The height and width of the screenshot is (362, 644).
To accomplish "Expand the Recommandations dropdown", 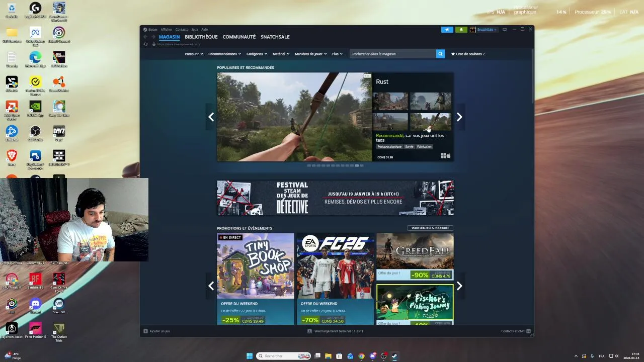I will point(224,54).
